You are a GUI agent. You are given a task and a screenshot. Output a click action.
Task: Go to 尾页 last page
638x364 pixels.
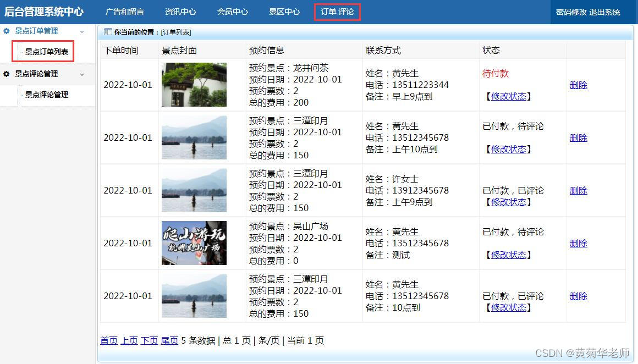point(169,340)
